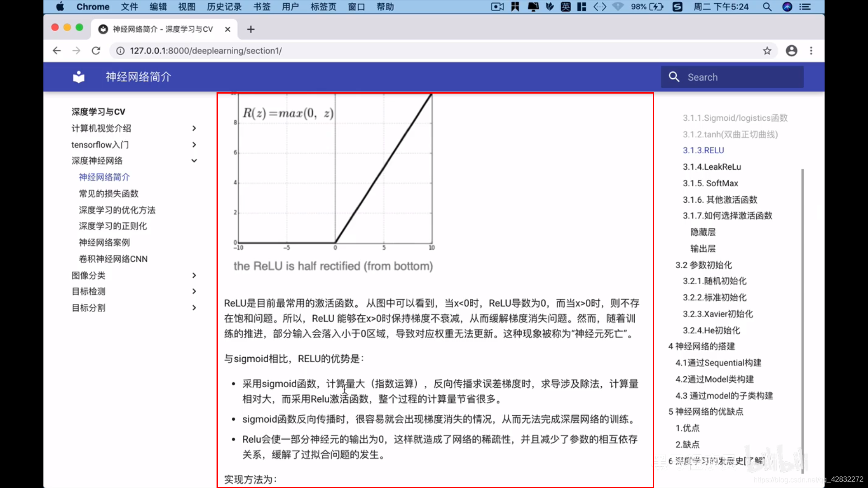Screen dimensions: 868x488
Task: Open the Chrome profile avatar
Action: [792, 51]
